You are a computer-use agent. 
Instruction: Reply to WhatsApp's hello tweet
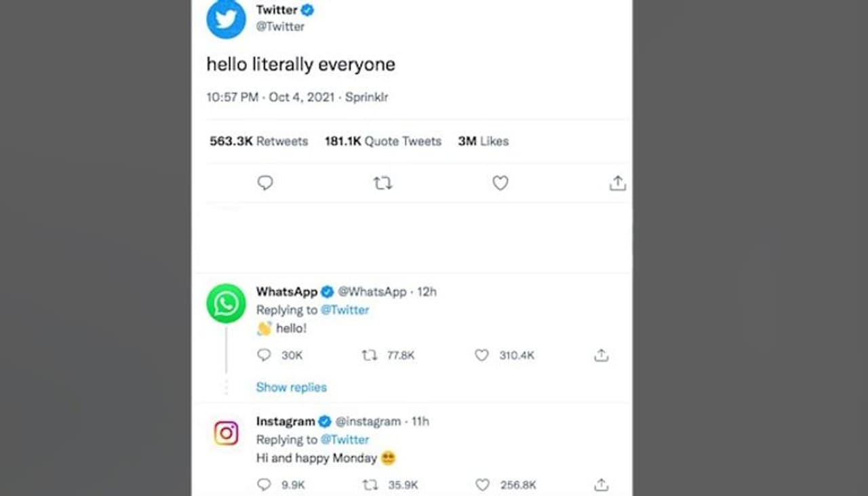tap(265, 355)
